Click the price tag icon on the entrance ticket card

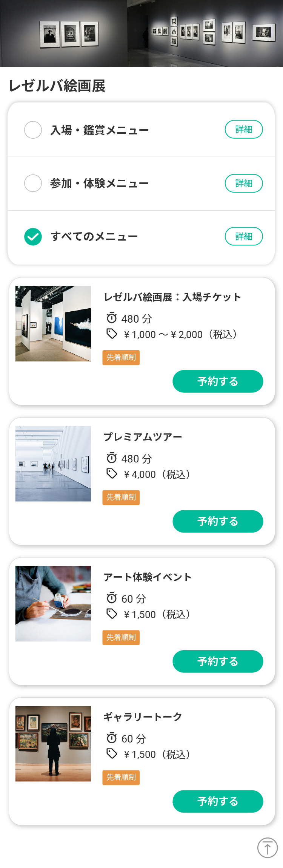(x=112, y=334)
